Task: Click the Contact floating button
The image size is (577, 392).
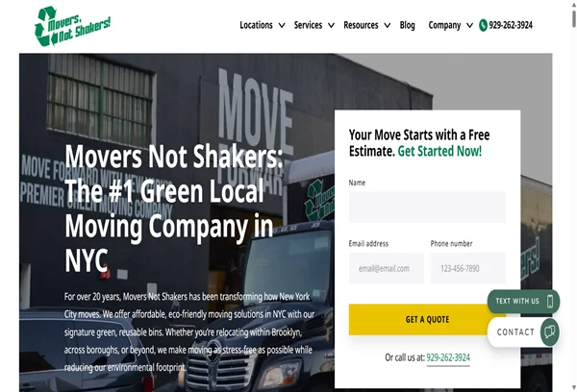Action: [x=523, y=332]
